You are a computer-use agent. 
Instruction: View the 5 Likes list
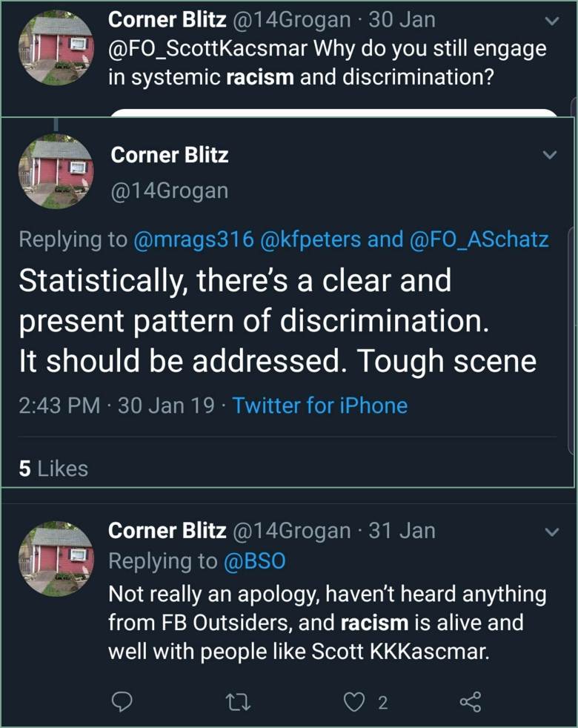(x=53, y=469)
